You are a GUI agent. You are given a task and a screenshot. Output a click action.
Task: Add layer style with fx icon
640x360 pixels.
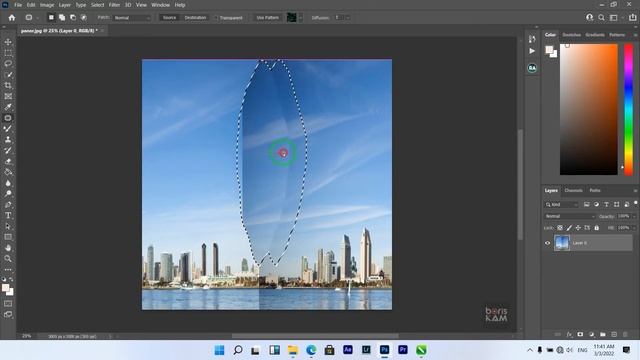[x=569, y=334]
